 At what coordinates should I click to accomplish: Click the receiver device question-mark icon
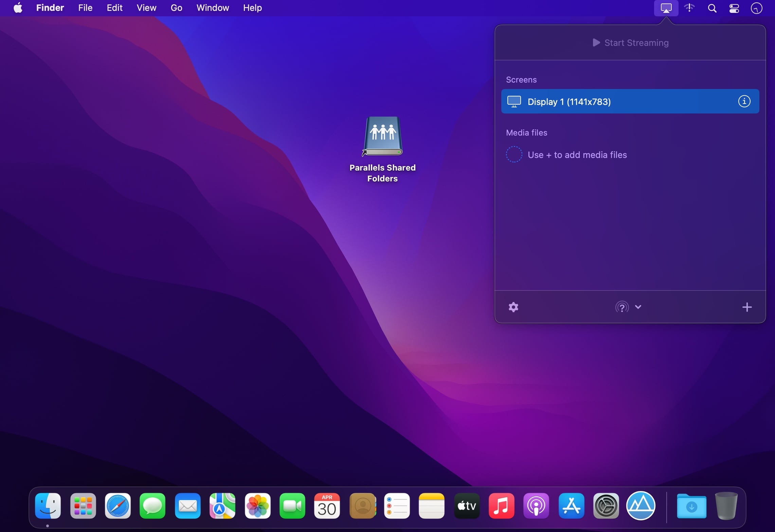click(x=622, y=307)
